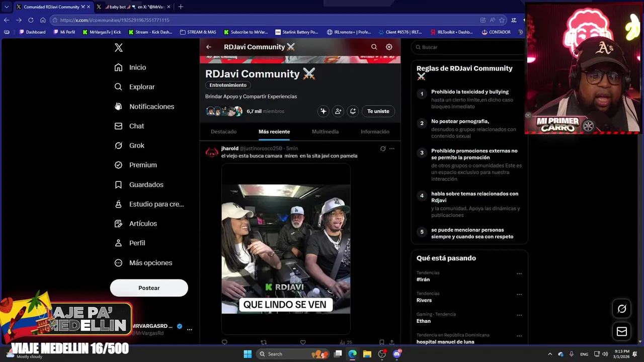Image resolution: width=644 pixels, height=362 pixels.
Task: View the 6,7 mil miembros list
Action: tap(265, 111)
